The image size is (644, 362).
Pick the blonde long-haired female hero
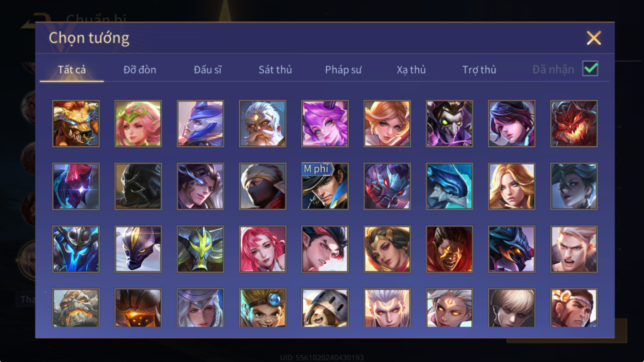tap(512, 186)
